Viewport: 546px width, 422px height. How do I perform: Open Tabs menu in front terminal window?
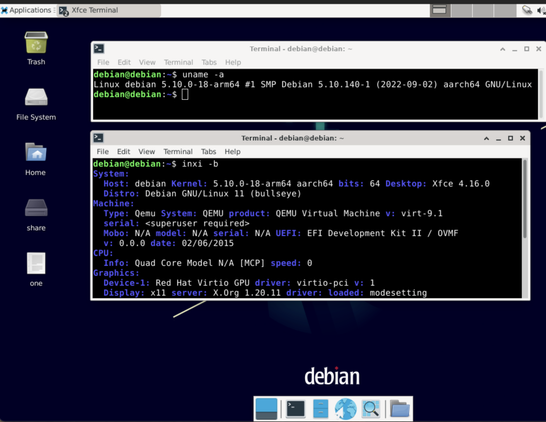pos(209,151)
